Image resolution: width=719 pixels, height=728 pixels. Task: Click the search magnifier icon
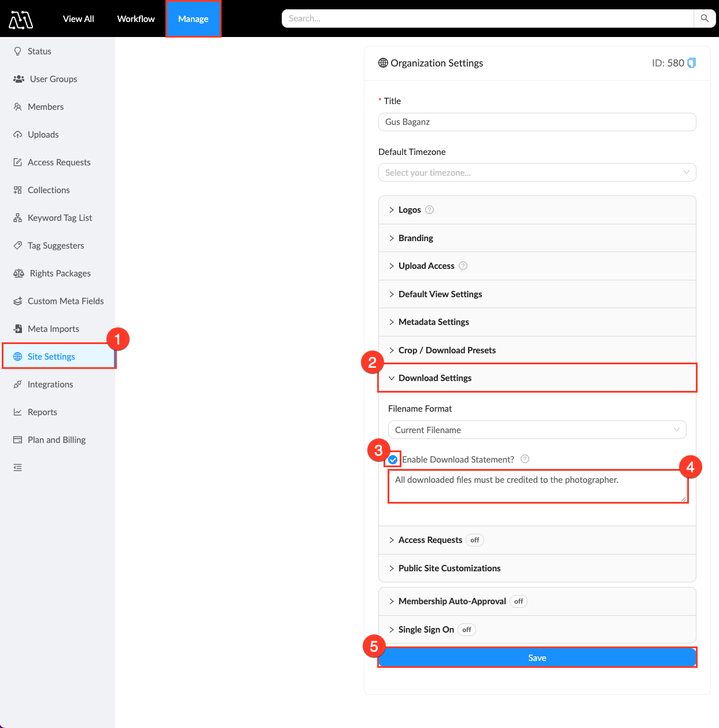[x=705, y=19]
